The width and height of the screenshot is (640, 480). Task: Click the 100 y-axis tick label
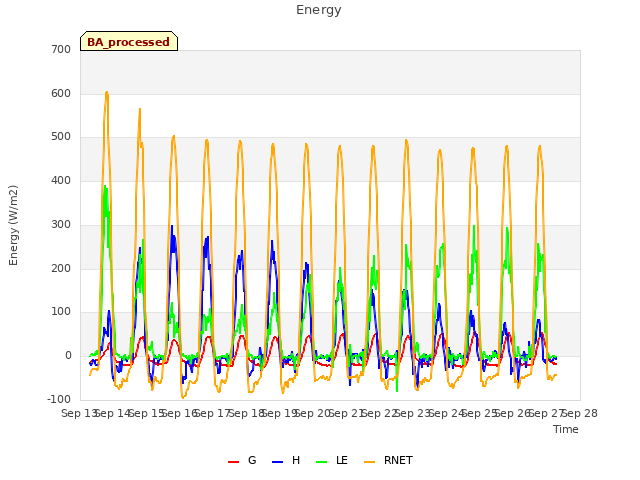(61, 311)
